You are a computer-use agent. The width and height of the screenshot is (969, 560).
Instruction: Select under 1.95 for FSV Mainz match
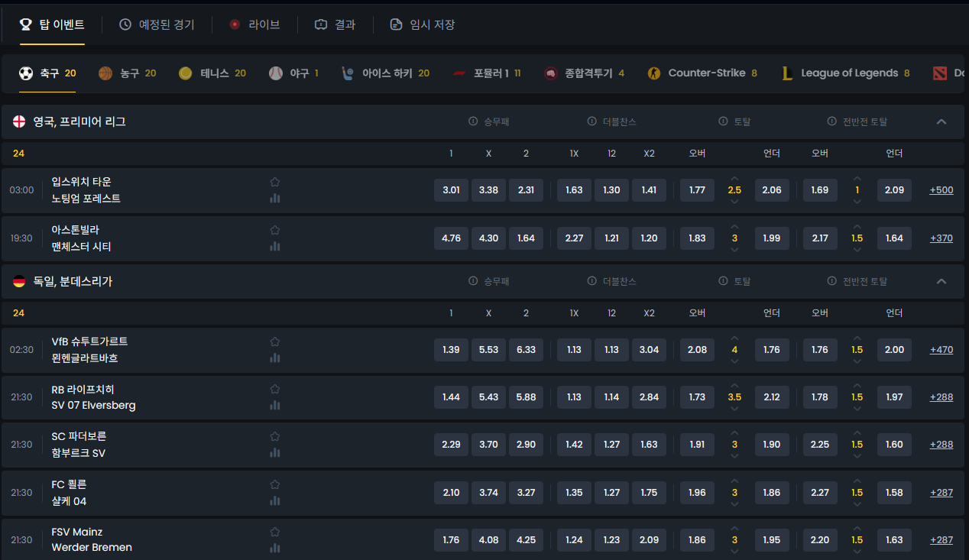point(772,540)
